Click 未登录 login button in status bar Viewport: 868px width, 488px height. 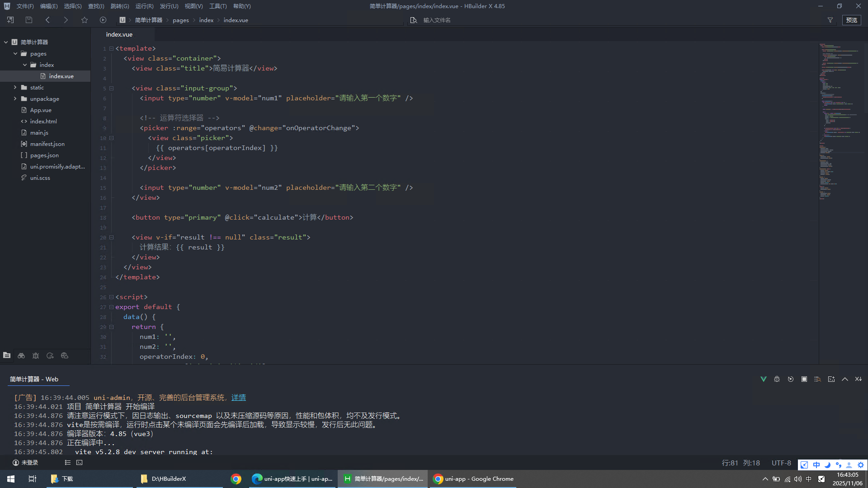click(x=25, y=462)
